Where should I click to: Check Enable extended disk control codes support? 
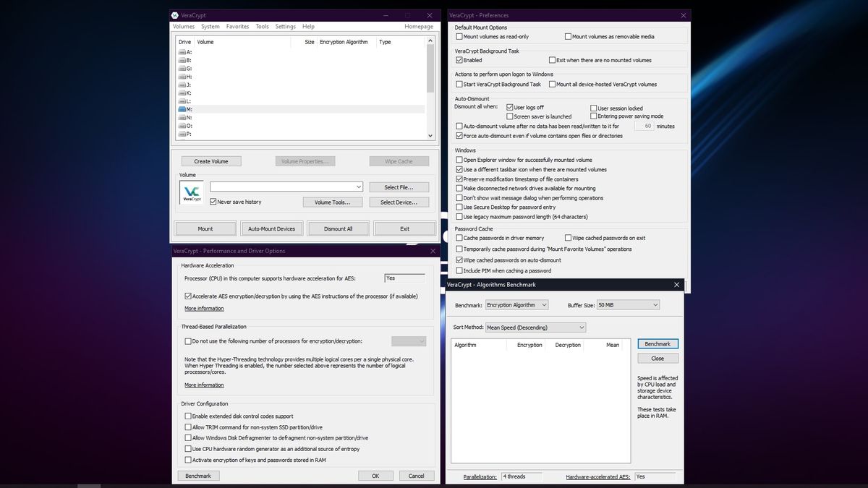[187, 416]
